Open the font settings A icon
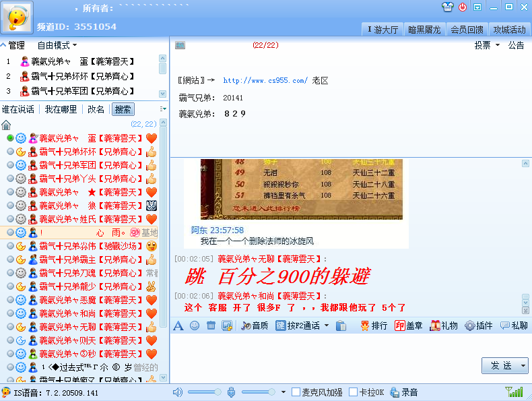 click(178, 326)
